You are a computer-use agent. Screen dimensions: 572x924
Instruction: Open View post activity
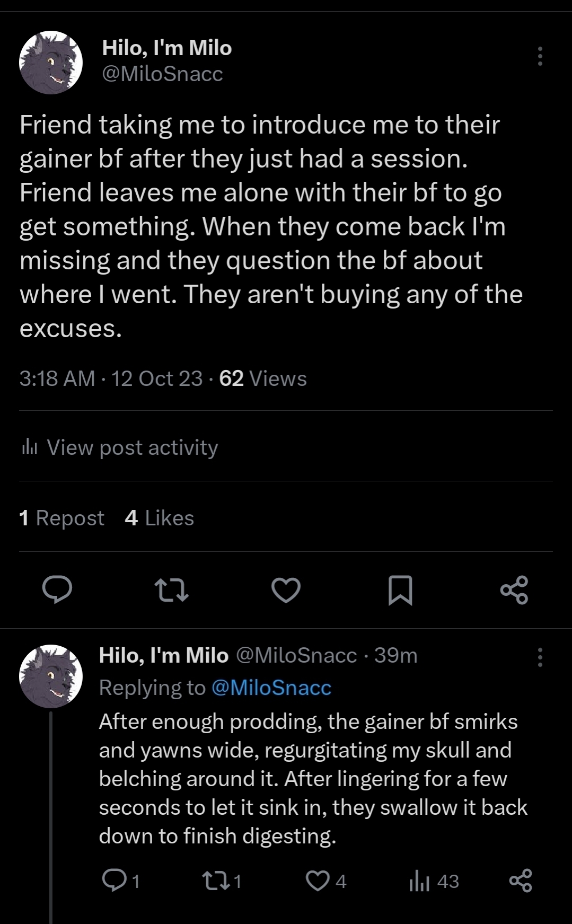(132, 447)
